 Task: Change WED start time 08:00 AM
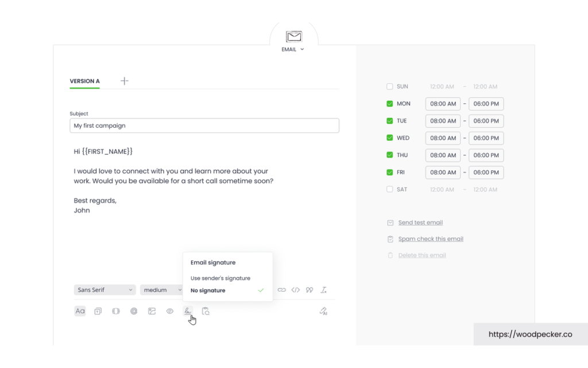coord(443,138)
